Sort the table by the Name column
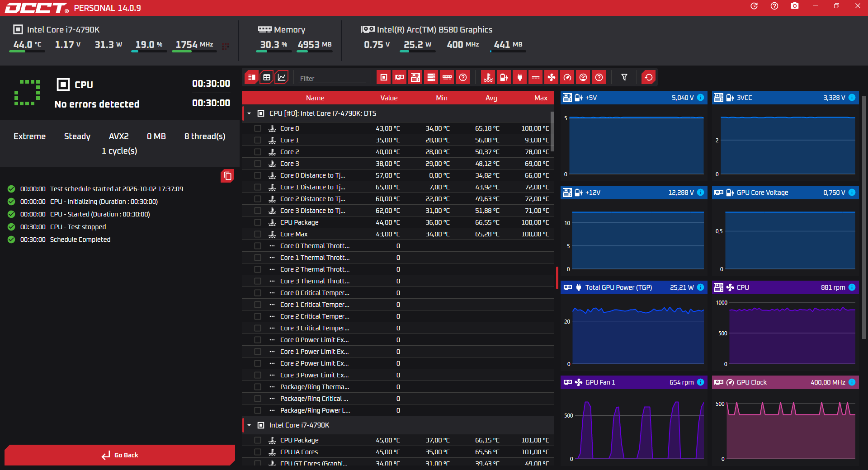The width and height of the screenshot is (868, 470). (x=315, y=98)
